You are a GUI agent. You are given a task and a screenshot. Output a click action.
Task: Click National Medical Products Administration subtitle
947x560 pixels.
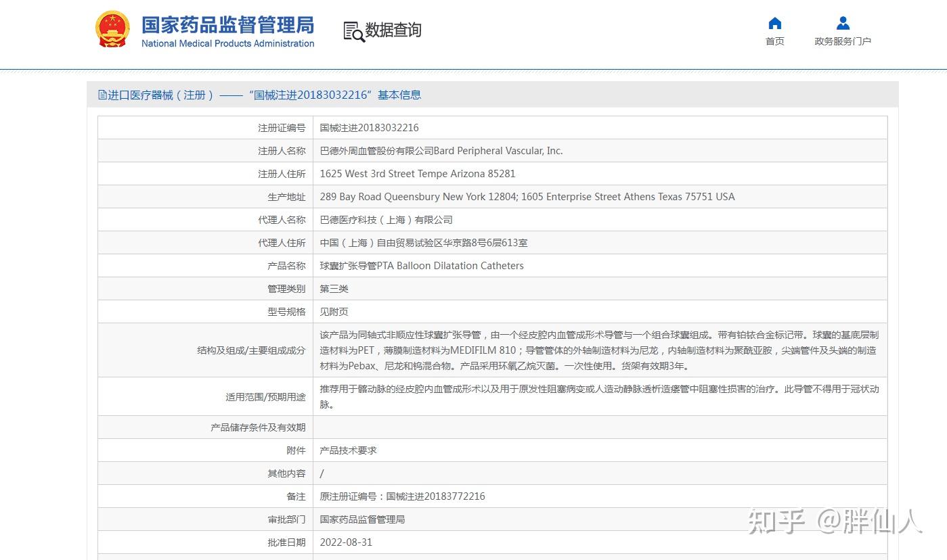[x=228, y=43]
